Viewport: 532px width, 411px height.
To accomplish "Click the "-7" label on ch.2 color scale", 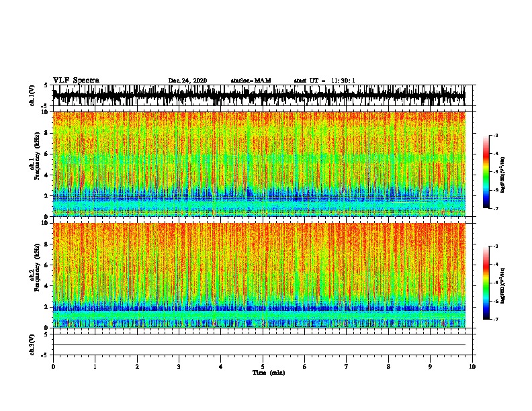I will tap(495, 320).
